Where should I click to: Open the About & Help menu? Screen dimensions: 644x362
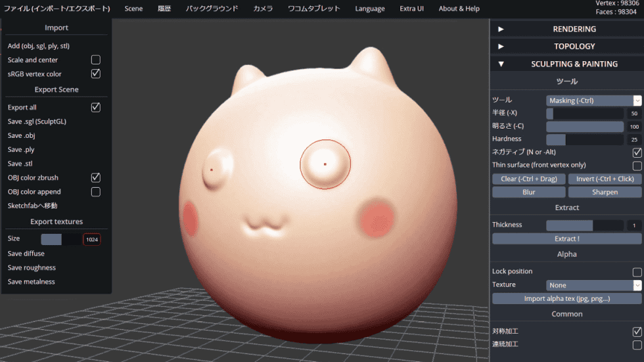[x=459, y=9]
